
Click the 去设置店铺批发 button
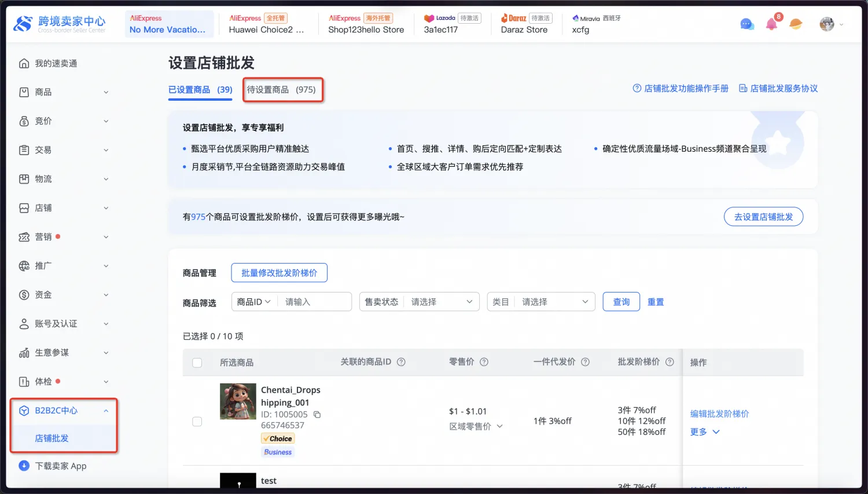763,217
